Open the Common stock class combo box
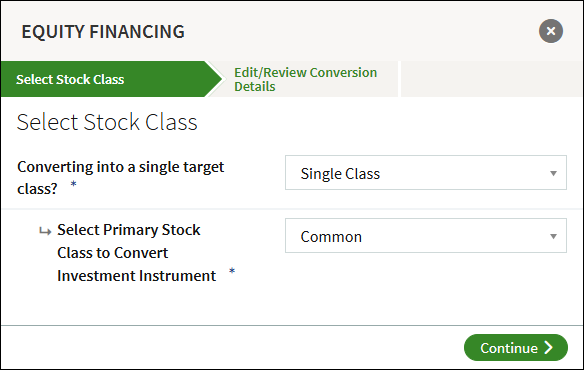584x370 pixels. click(x=426, y=236)
